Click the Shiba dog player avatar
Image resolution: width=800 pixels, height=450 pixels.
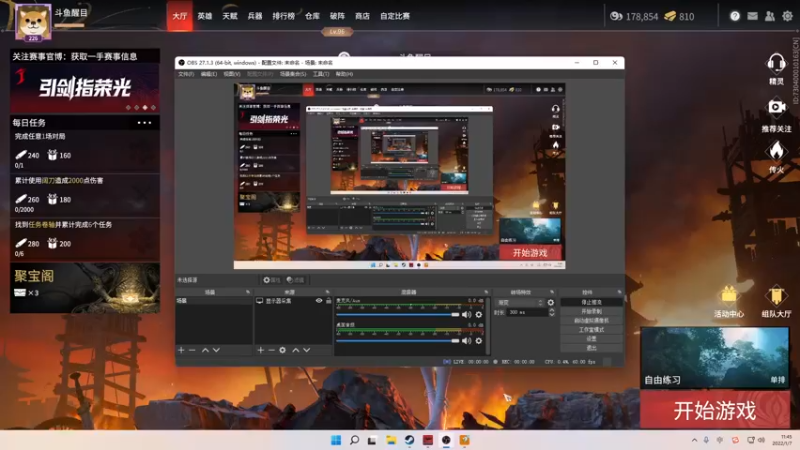[33, 21]
